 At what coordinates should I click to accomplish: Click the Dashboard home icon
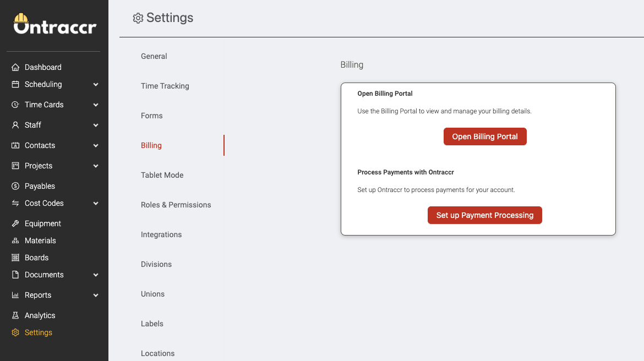(15, 67)
